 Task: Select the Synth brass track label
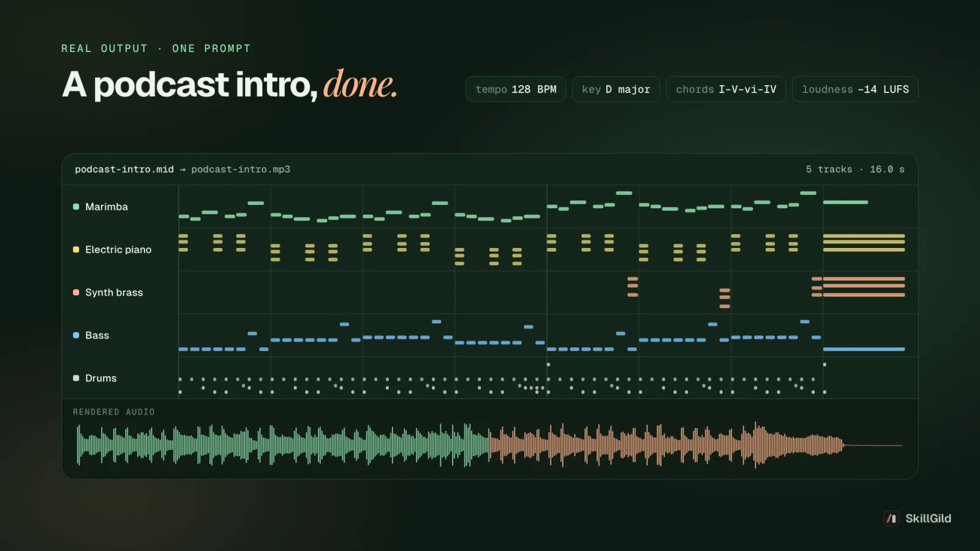[x=114, y=293]
